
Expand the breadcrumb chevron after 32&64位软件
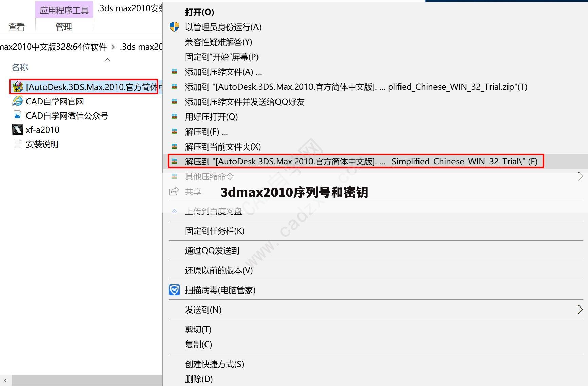click(113, 47)
